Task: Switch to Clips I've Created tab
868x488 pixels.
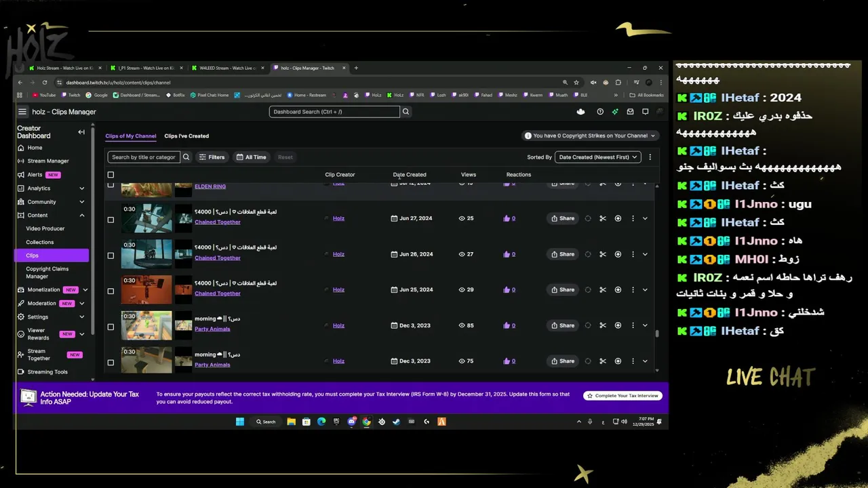Action: pyautogui.click(x=186, y=136)
